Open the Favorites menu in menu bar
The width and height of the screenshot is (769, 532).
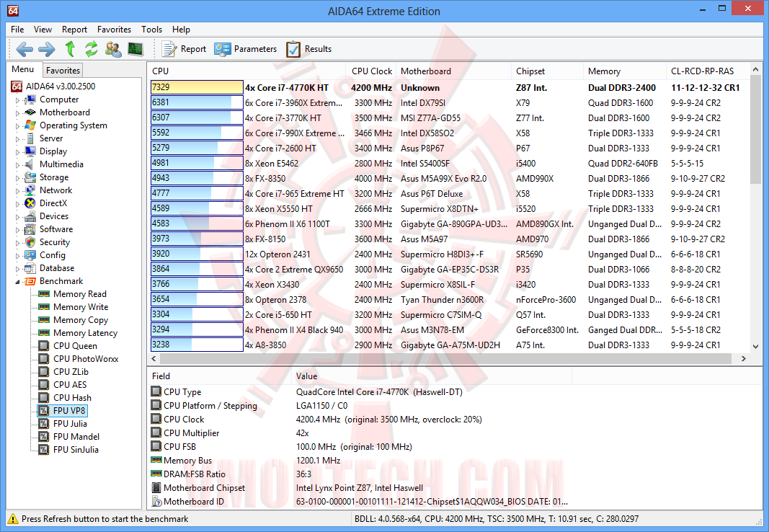coord(115,30)
